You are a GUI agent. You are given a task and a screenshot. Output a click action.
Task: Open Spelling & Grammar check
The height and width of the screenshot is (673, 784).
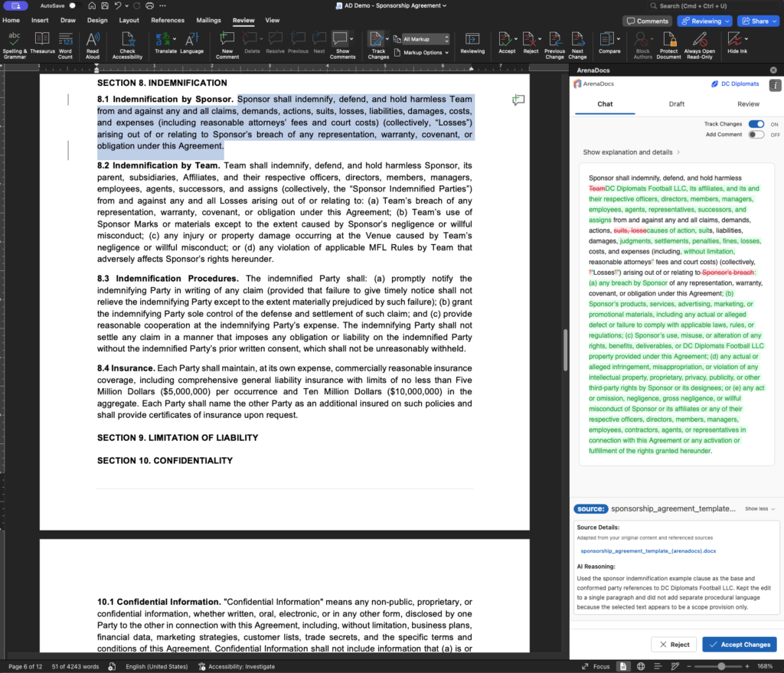point(15,45)
